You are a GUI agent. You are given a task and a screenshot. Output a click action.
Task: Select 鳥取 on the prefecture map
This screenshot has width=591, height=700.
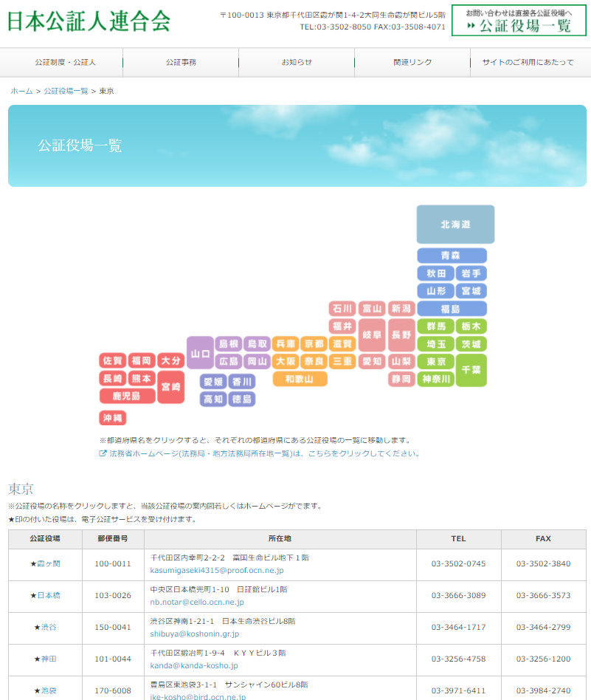(257, 344)
